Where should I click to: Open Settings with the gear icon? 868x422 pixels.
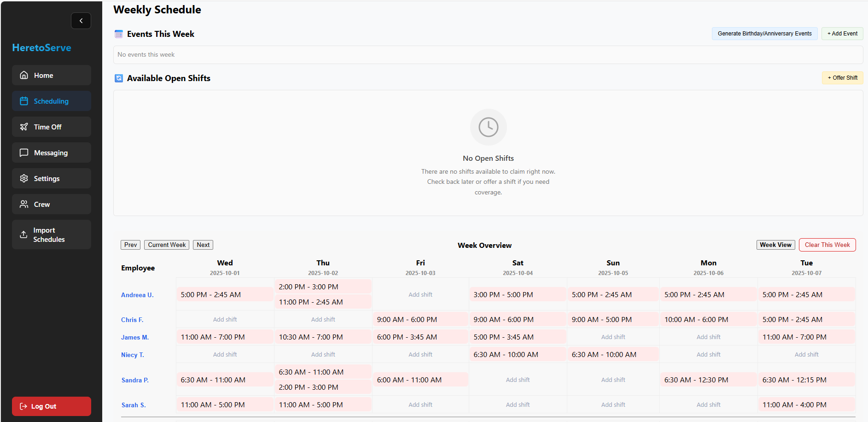point(23,178)
